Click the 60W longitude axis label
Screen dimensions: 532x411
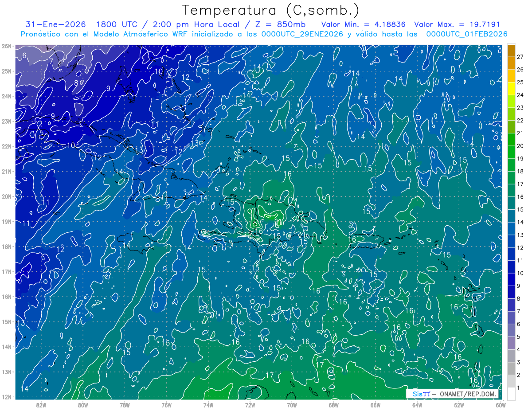pos(500,405)
